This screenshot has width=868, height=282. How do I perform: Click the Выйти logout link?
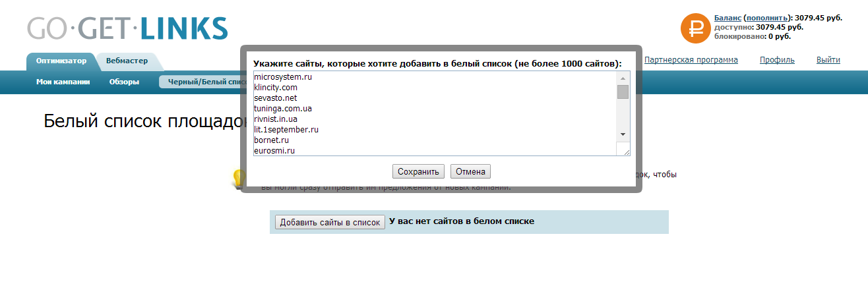pyautogui.click(x=828, y=60)
